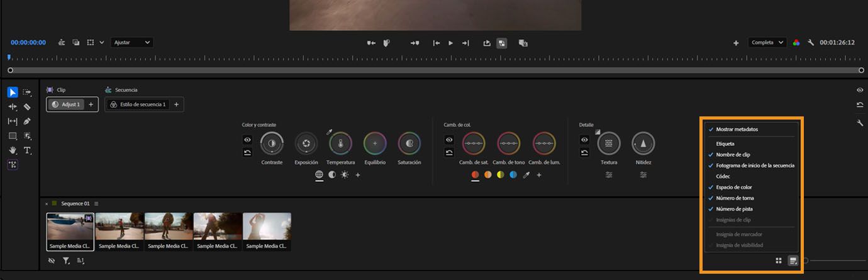Click the Mark In button
Image resolution: width=868 pixels, height=280 pixels.
click(371, 43)
